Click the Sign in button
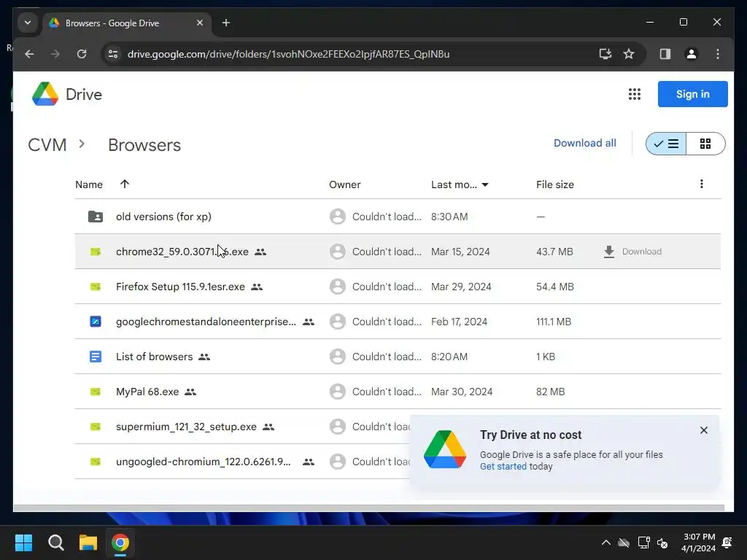Screen dimensions: 747x560 [x=693, y=94]
